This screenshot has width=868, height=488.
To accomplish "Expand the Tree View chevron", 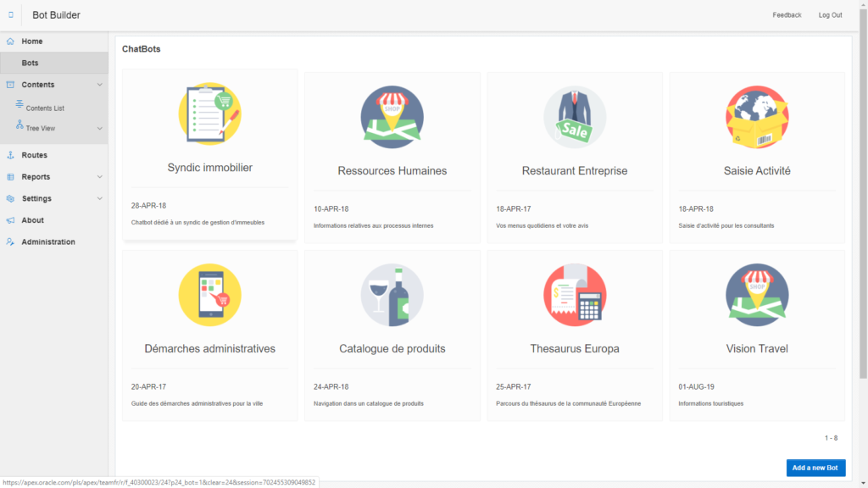I will coord(100,129).
